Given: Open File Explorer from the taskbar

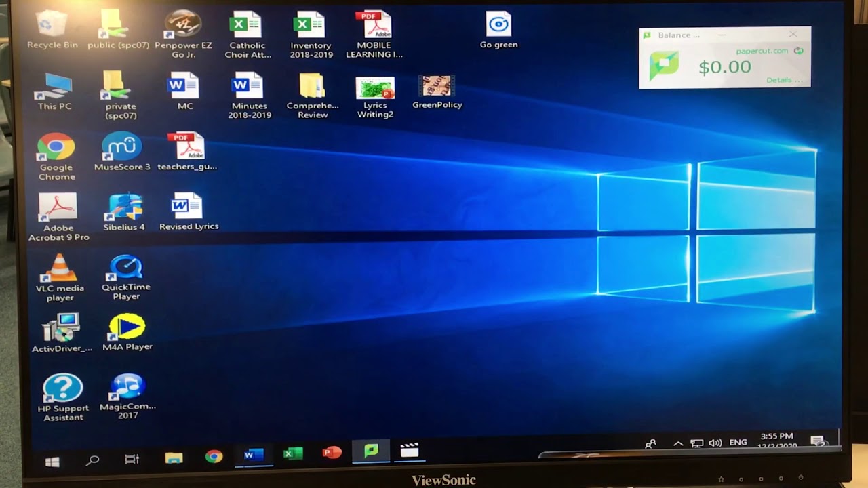Looking at the screenshot, I should pos(174,458).
